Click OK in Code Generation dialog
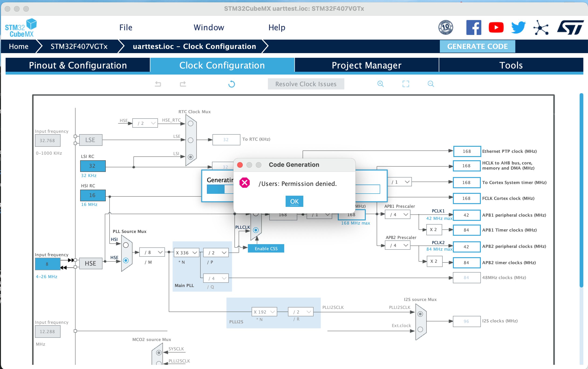588x369 pixels. pos(294,201)
